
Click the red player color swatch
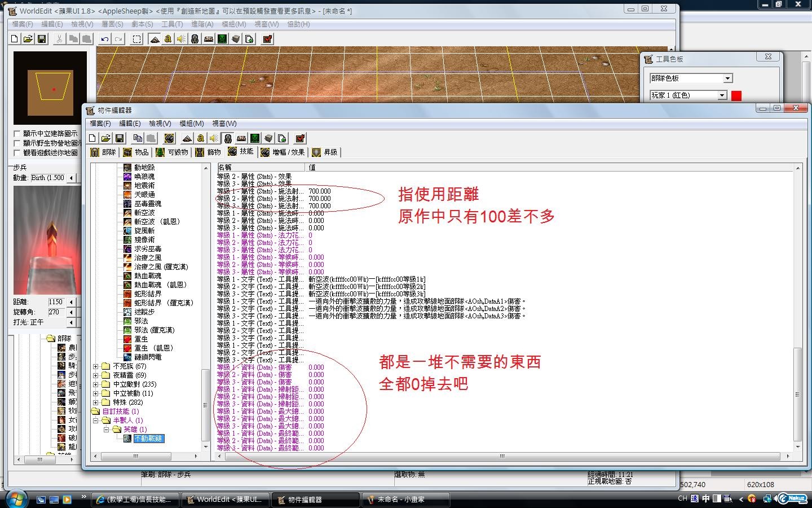[x=736, y=95]
